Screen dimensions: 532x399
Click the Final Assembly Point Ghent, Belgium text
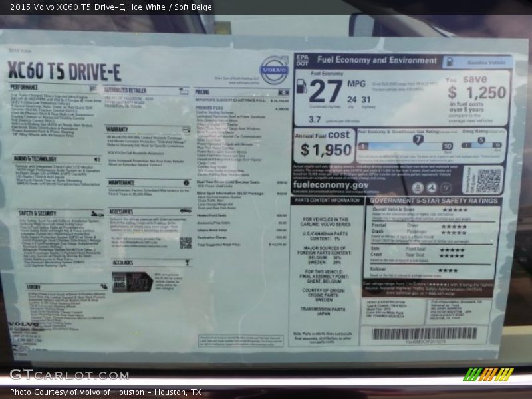click(x=324, y=276)
